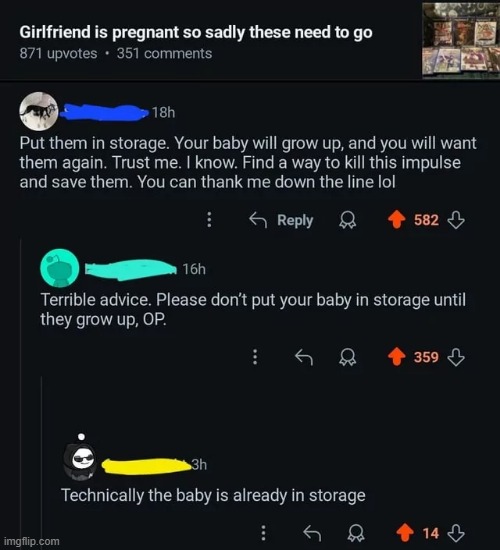
Task: Open the teal Snoo avatar profile
Action: pos(60,268)
